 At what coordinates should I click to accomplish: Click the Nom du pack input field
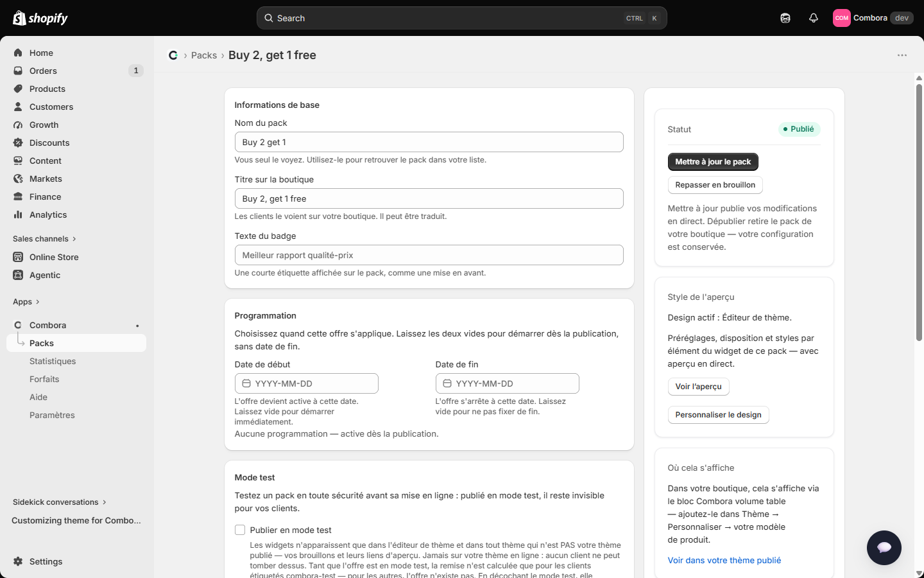[x=429, y=142]
